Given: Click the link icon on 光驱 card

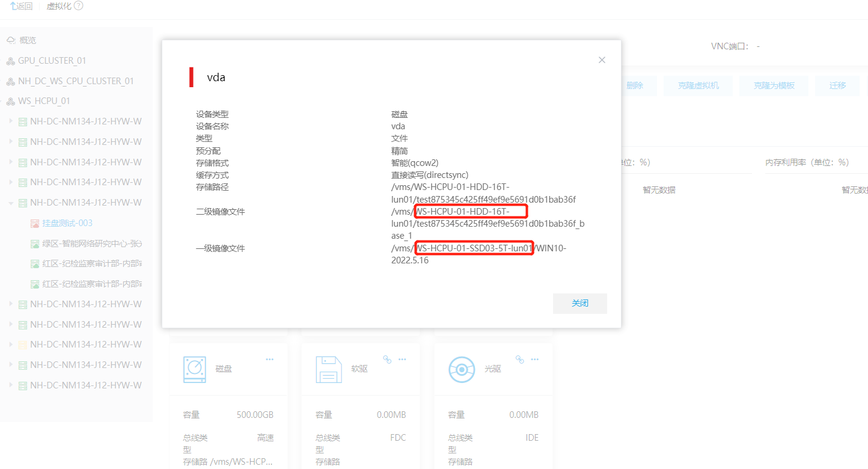Looking at the screenshot, I should [519, 359].
